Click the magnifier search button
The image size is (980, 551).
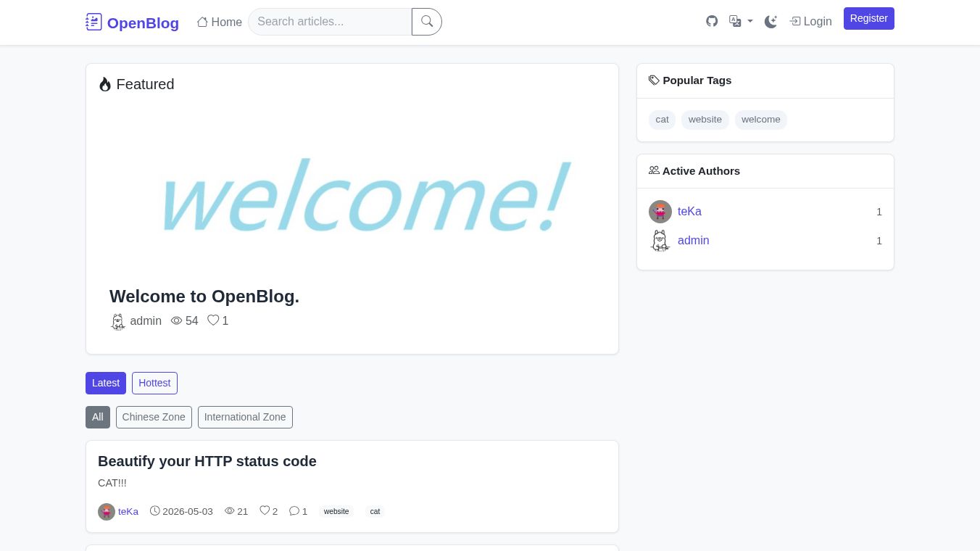click(x=427, y=22)
